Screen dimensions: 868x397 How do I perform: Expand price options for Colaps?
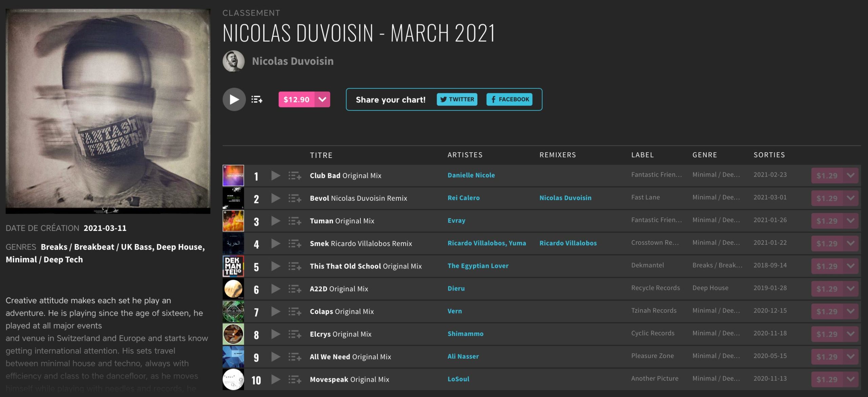pyautogui.click(x=850, y=312)
